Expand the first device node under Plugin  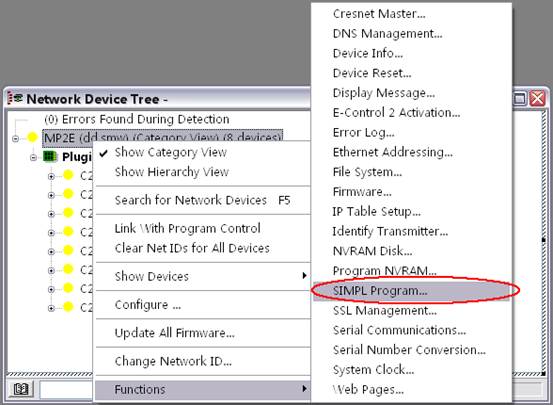coord(51,176)
